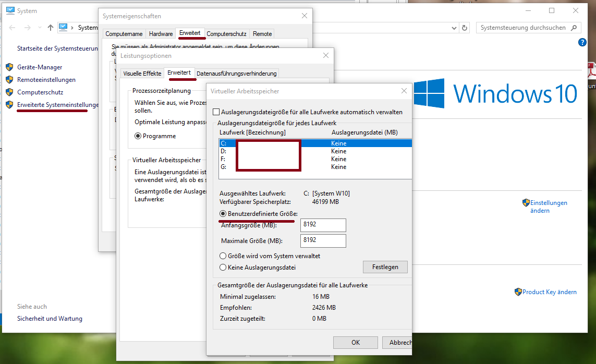The height and width of the screenshot is (364, 596).
Task: Open Remote tab in Systemeigenschaften
Action: (x=262, y=34)
